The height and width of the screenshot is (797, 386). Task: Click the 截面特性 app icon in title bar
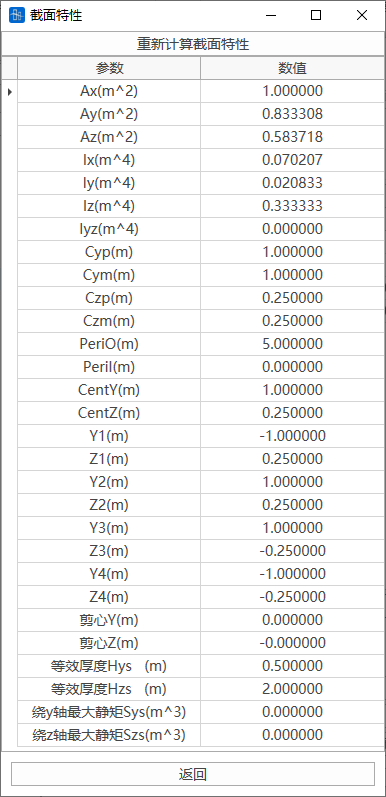point(17,15)
